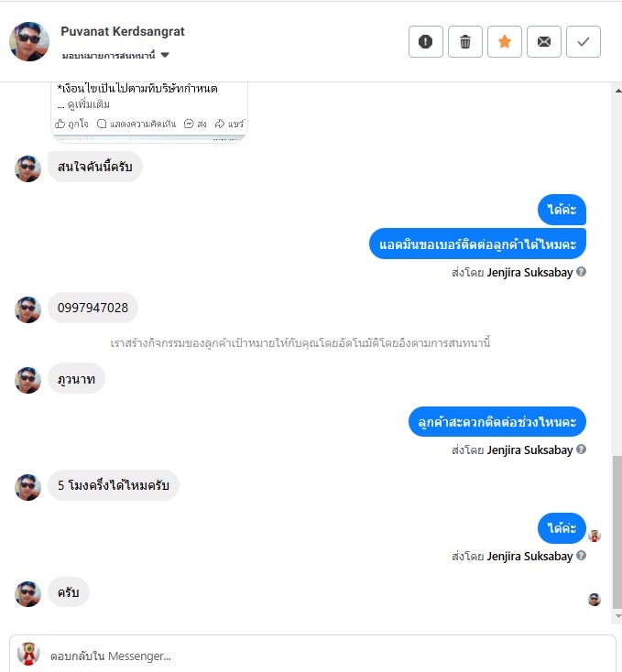Click the chat scrollbar up arrow

click(x=617, y=91)
